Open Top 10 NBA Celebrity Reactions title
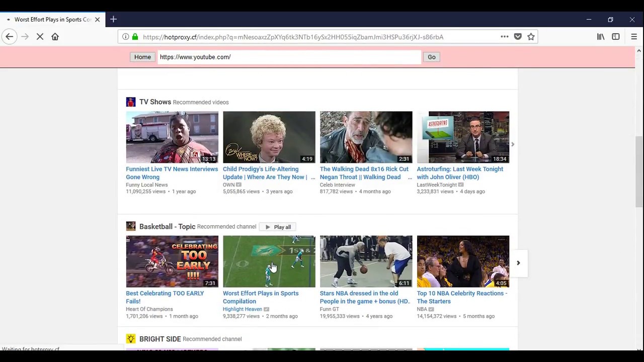The height and width of the screenshot is (362, 644). (x=462, y=297)
